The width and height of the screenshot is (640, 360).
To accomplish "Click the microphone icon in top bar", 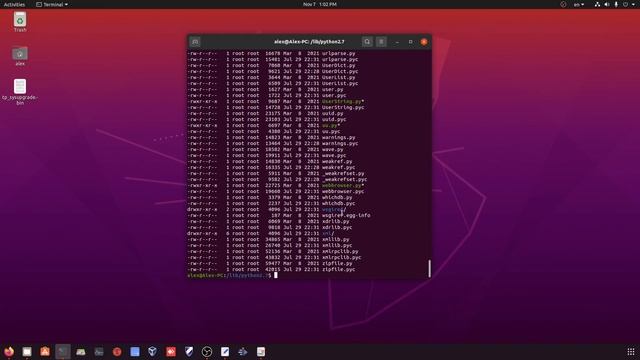I will [616, 4].
